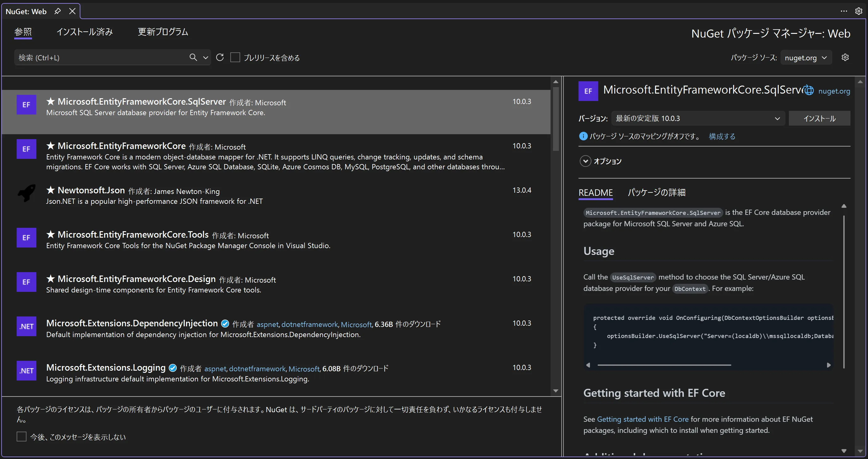The width and height of the screenshot is (868, 459).
Task: Click version 13.0.4 of Newtonsoft.Json
Action: click(x=522, y=190)
